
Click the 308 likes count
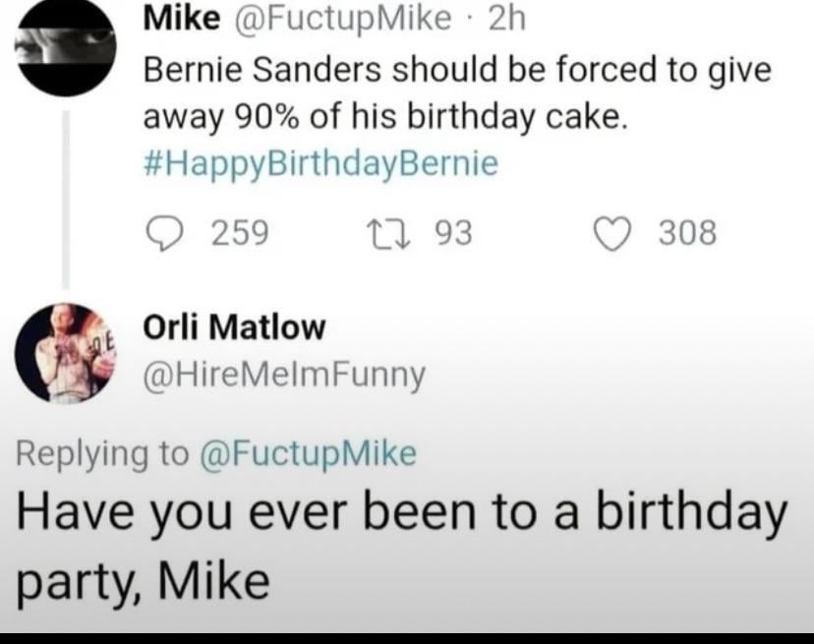pyautogui.click(x=688, y=233)
